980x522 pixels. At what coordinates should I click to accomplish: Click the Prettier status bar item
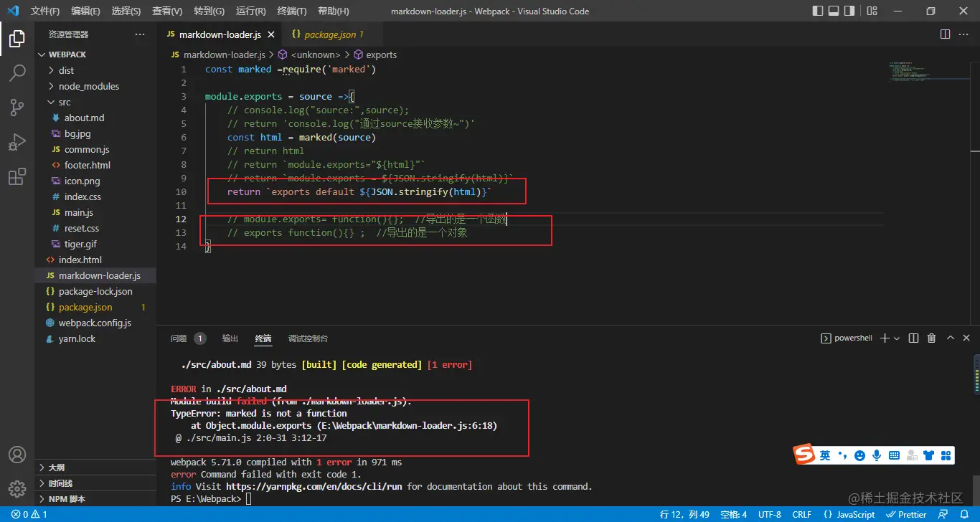click(906, 514)
